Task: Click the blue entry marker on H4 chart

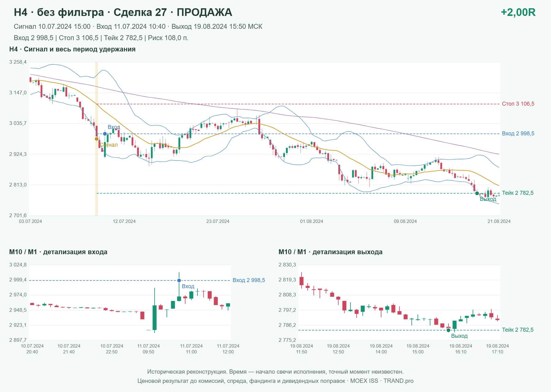Action: [x=105, y=134]
